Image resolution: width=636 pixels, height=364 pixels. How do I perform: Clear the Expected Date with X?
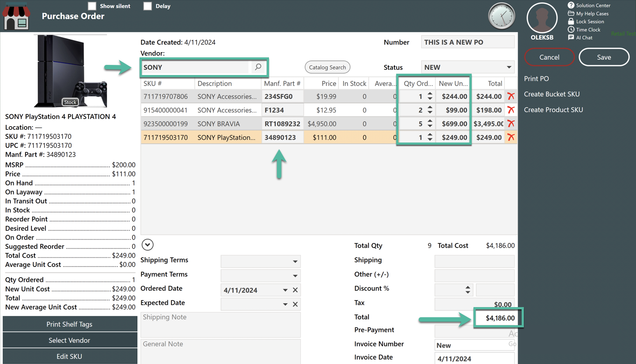pos(295,304)
